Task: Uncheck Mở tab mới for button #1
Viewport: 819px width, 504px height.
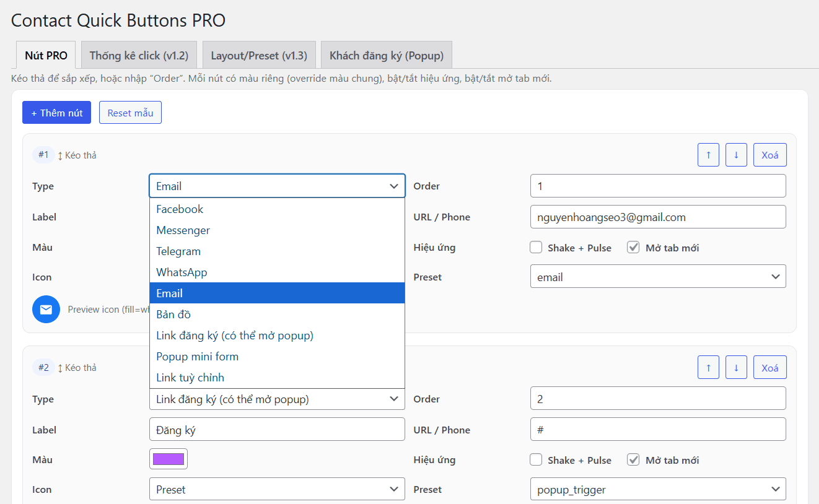Action: pyautogui.click(x=633, y=248)
